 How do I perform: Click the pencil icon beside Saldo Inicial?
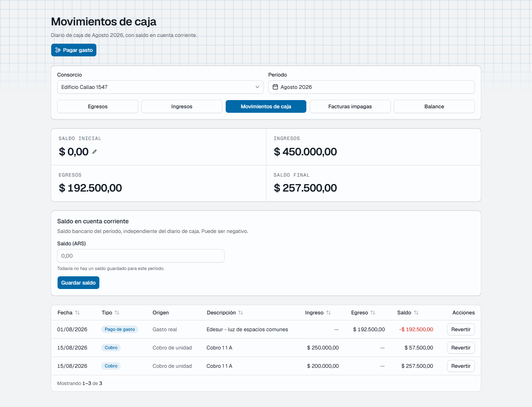[x=95, y=152]
